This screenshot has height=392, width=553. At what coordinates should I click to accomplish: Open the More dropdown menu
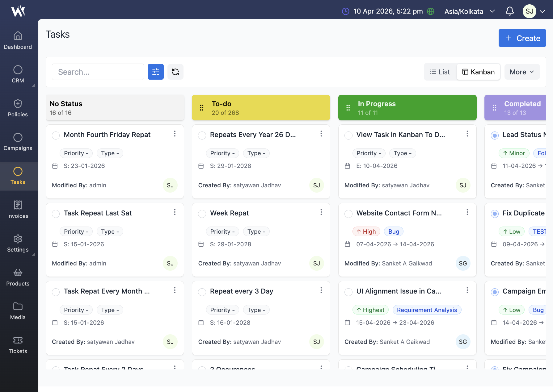(522, 72)
